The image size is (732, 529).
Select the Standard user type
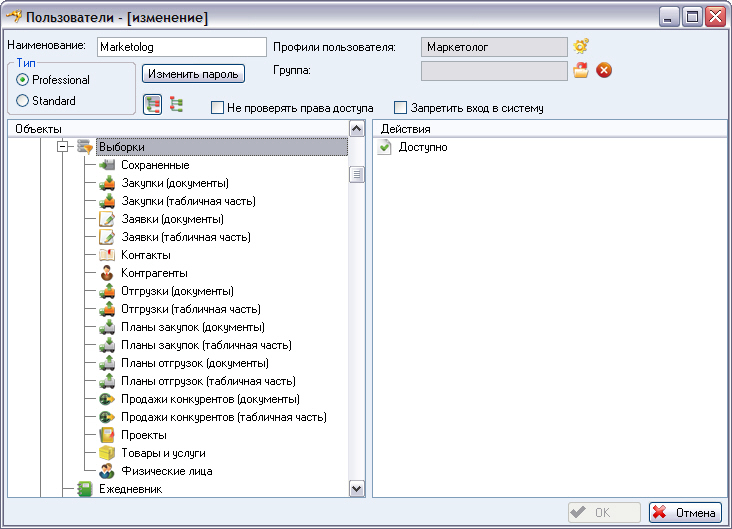point(22,100)
